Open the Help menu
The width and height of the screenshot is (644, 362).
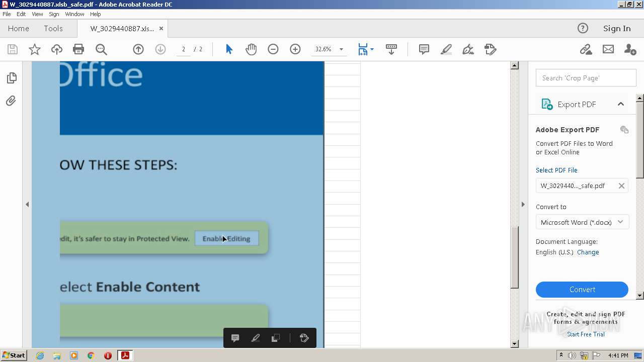coord(95,14)
